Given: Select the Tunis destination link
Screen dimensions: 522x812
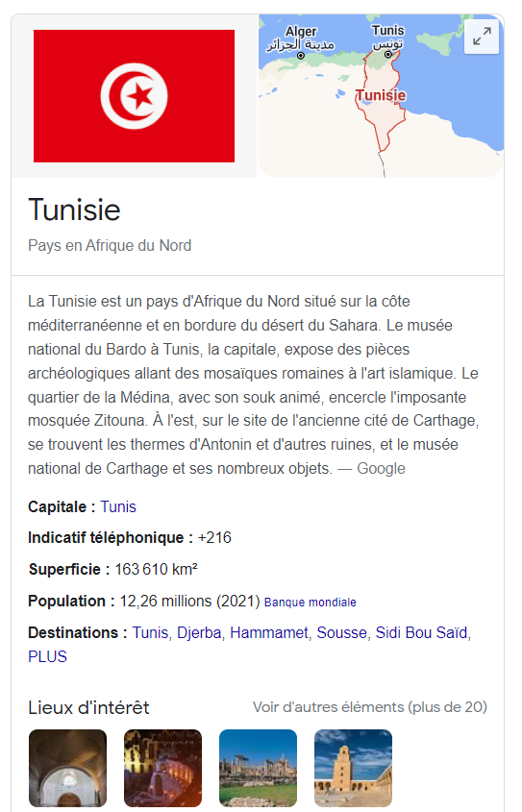Looking at the screenshot, I should pyautogui.click(x=150, y=633).
